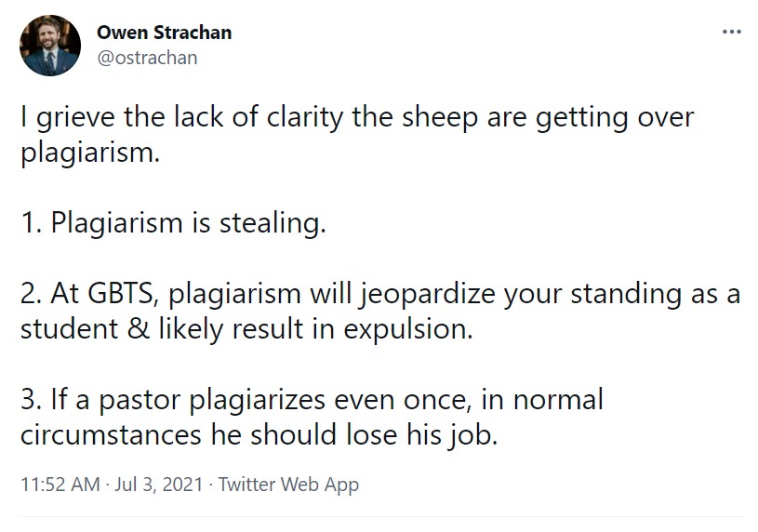
Task: Click the line "1. Plagiarism is stealing."
Action: pyautogui.click(x=173, y=224)
